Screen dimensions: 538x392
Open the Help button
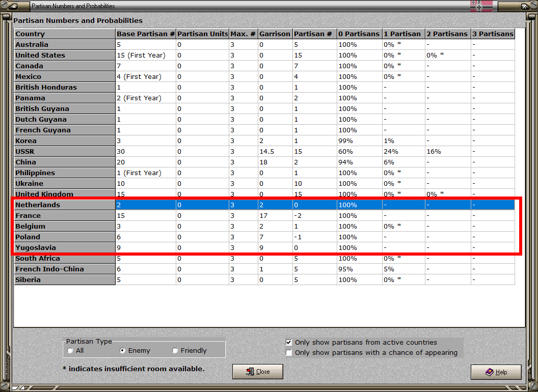[x=496, y=372]
